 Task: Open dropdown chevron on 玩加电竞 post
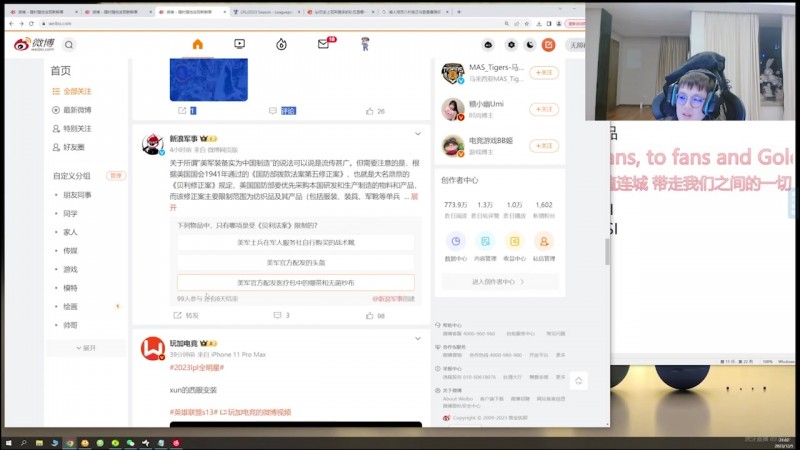point(417,338)
